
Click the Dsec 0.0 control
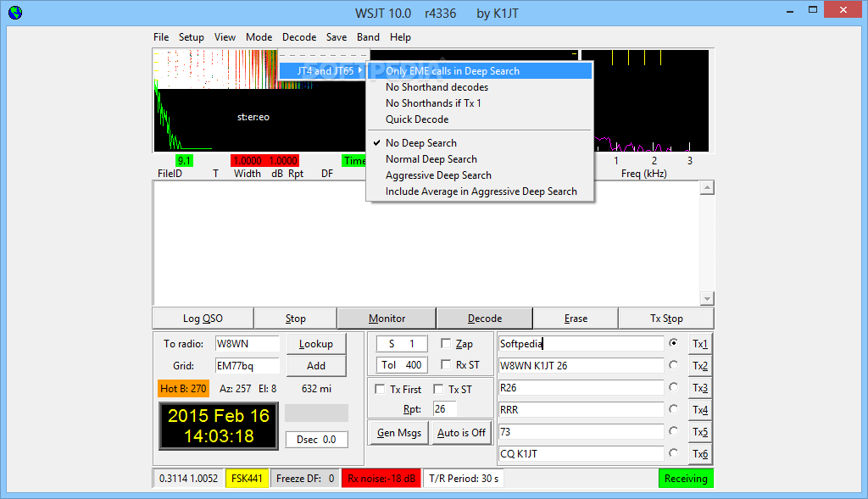(x=317, y=439)
